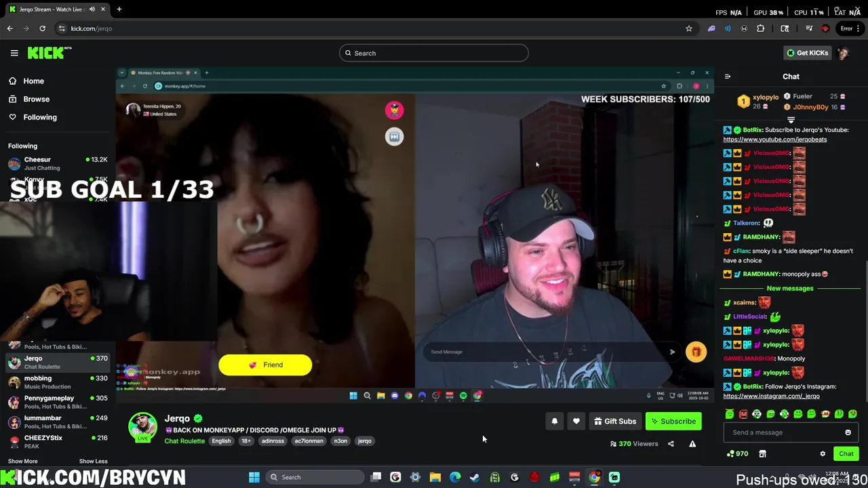Focus the Kick search box

(x=433, y=53)
